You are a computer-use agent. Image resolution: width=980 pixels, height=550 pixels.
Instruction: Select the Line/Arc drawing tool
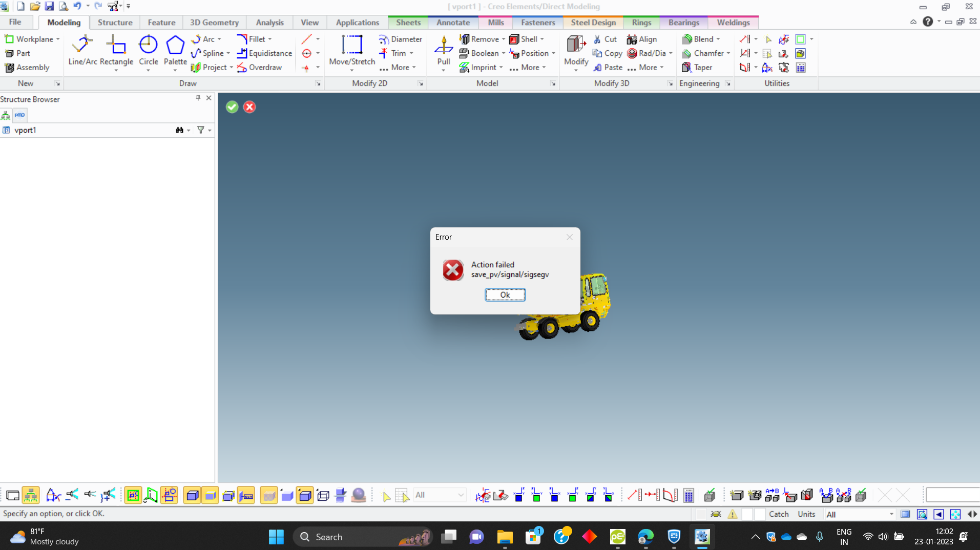(82, 50)
